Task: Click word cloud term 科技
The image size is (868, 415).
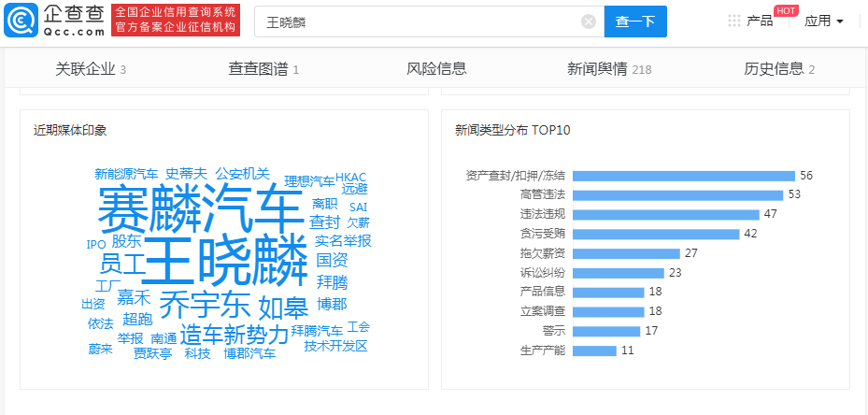Action: [198, 353]
